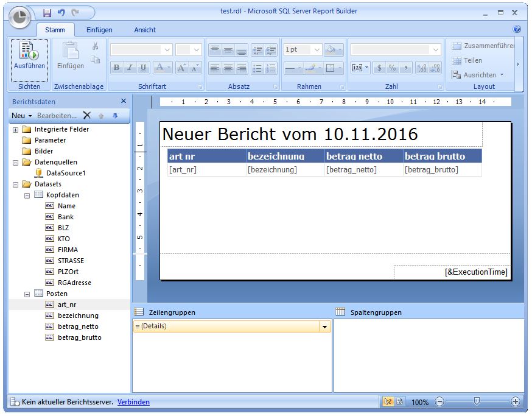The height and width of the screenshot is (416, 532).
Task: Click the Undo arrow in title bar
Action: 61,12
